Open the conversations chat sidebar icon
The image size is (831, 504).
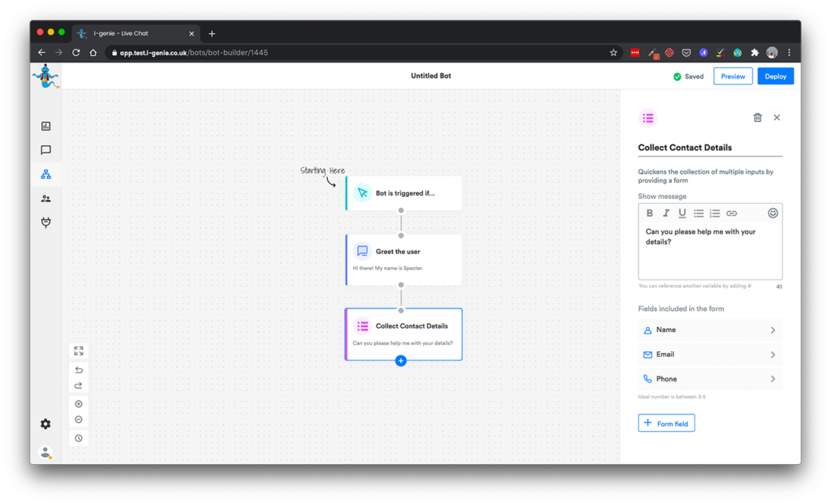tap(46, 150)
